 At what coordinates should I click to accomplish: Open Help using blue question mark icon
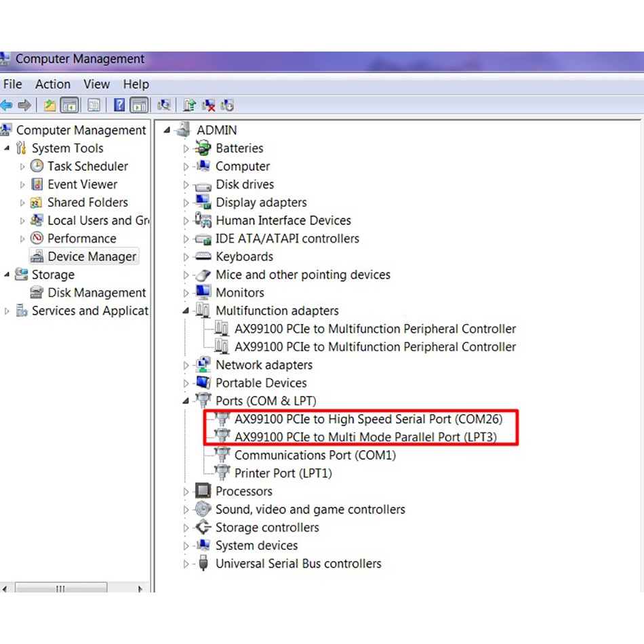click(119, 105)
